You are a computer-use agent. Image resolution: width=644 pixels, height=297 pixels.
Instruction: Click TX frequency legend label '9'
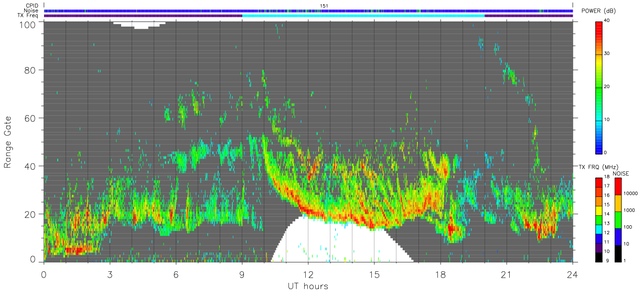pos(608,260)
